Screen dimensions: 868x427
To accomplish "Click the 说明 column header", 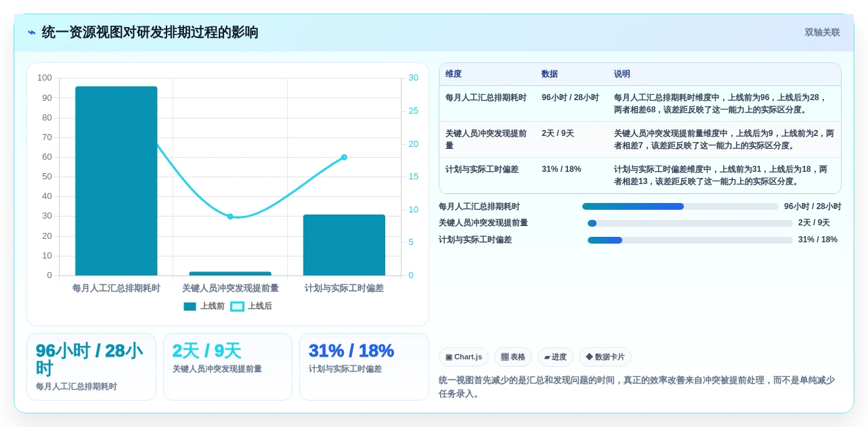I will [622, 74].
